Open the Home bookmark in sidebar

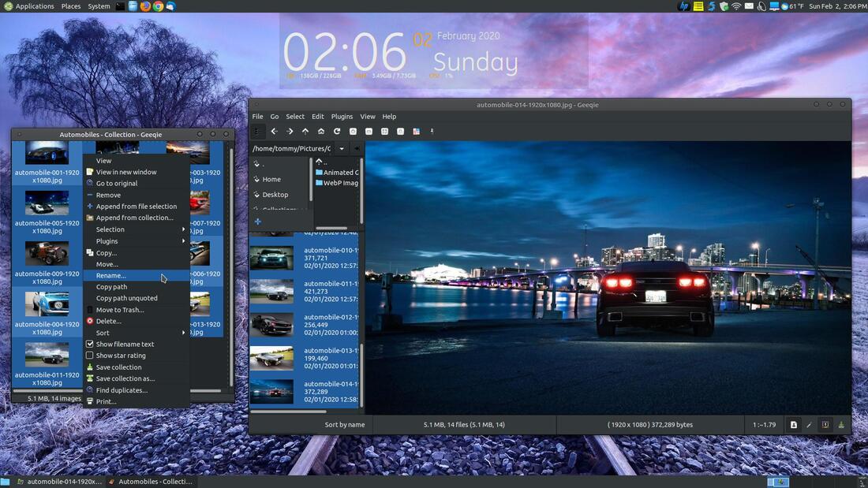[x=271, y=179]
